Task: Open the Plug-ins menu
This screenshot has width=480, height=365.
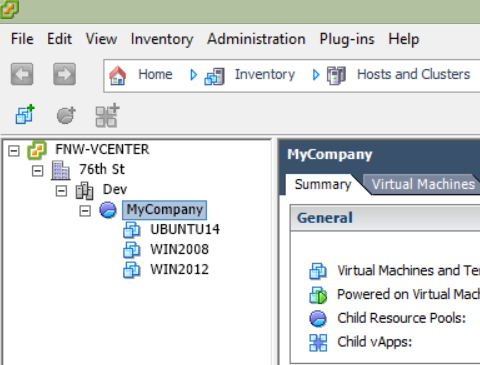Action: [347, 39]
